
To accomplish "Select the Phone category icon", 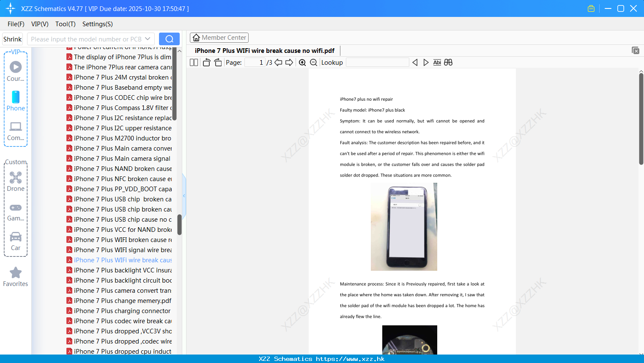I will 16,101.
